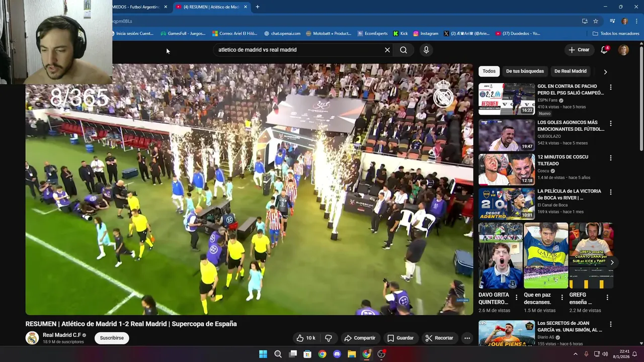Open Microsoft Store from the taskbar
This screenshot has width=644, height=362.
pyautogui.click(x=307, y=354)
